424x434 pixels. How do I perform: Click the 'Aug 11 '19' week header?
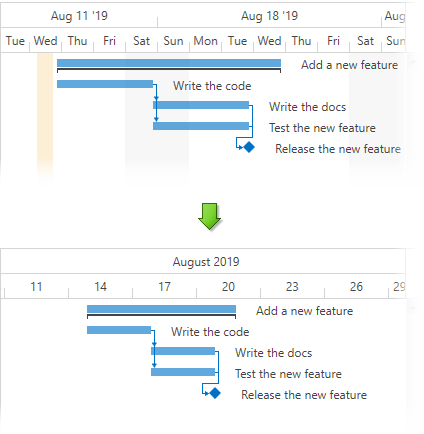(x=79, y=16)
